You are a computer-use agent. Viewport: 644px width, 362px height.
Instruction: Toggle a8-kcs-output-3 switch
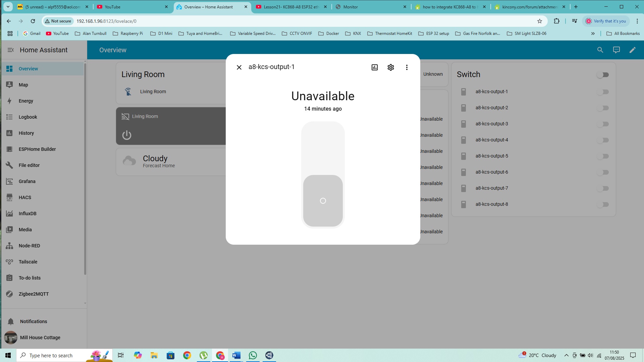[x=603, y=124]
